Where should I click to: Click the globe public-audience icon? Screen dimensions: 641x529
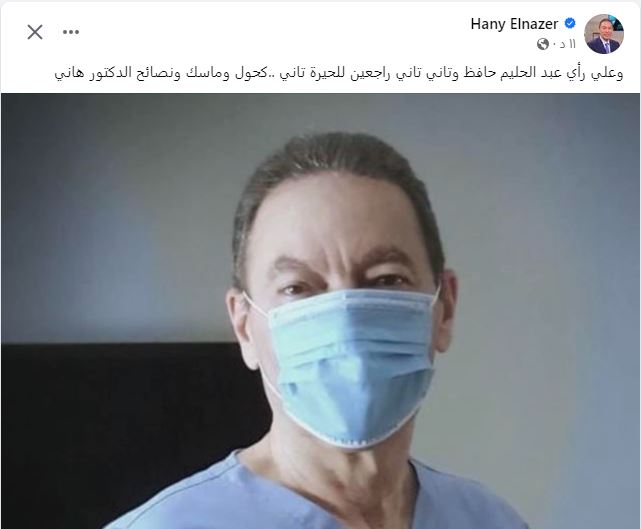pos(543,44)
